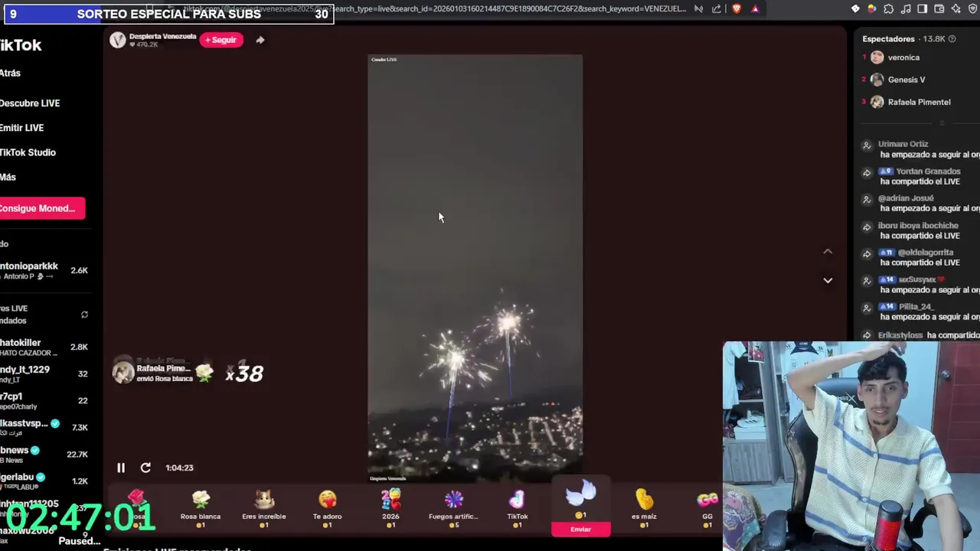Go to previous live with up chevron
The image size is (980, 551).
[828, 251]
